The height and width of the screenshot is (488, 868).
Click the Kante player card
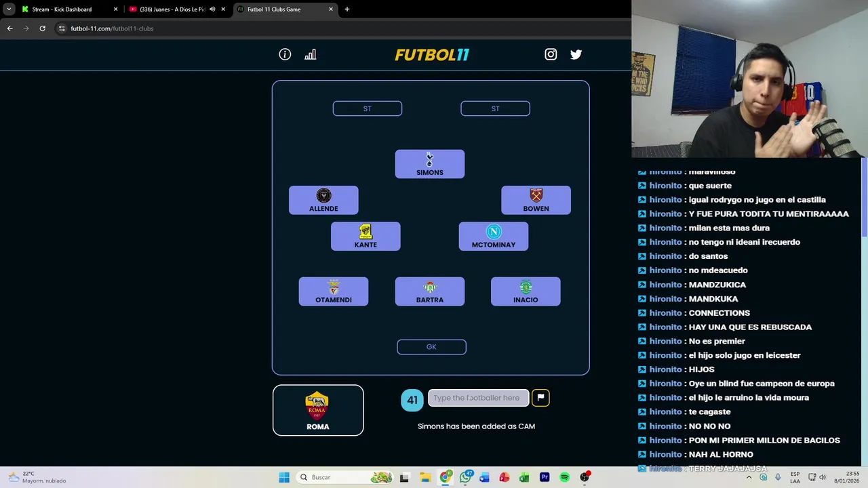(x=366, y=237)
